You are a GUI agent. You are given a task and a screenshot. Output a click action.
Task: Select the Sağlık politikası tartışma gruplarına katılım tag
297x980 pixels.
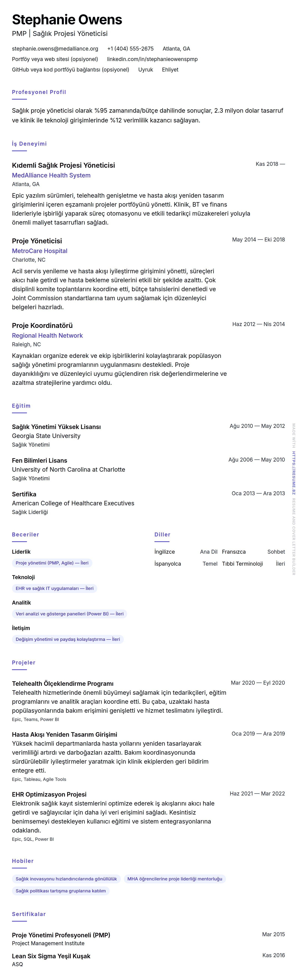tap(60, 891)
